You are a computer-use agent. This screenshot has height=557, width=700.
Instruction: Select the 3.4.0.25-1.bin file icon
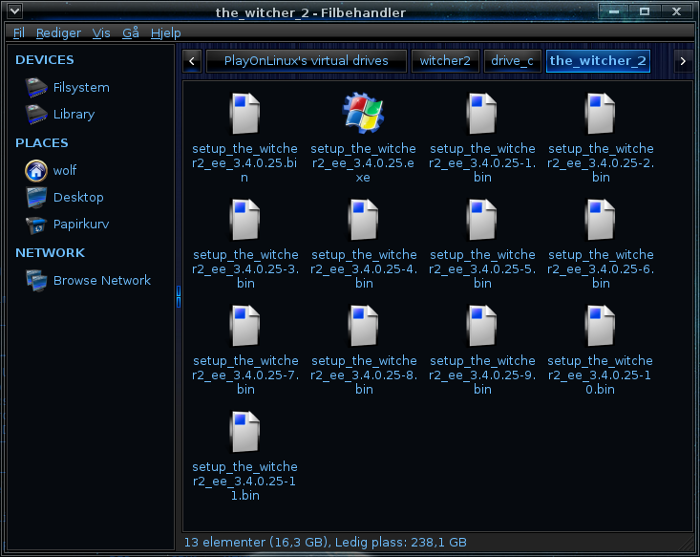[482, 113]
